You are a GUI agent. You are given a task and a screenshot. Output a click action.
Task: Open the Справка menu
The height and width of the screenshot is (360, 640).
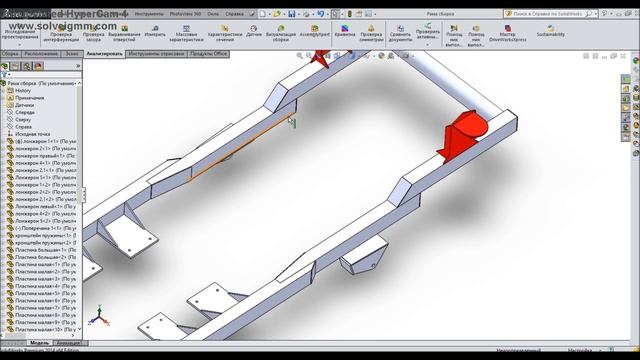[x=234, y=14]
